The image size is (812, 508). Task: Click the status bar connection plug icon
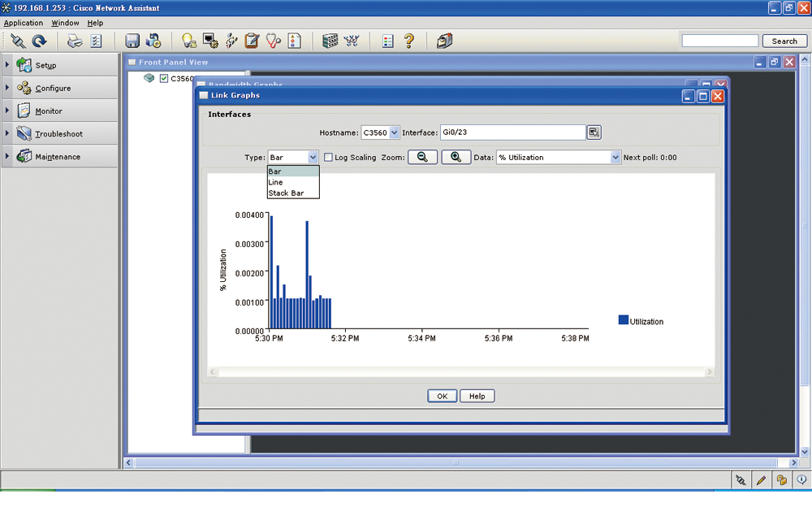point(741,480)
